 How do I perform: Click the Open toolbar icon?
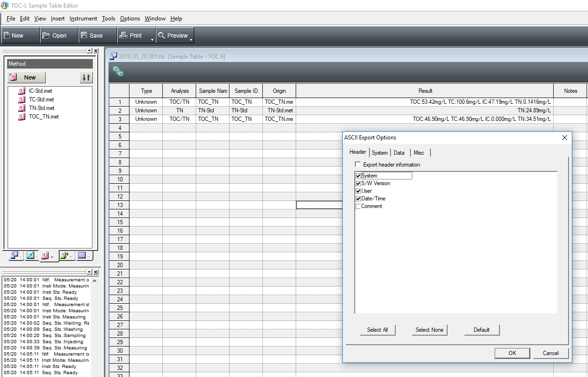(53, 35)
